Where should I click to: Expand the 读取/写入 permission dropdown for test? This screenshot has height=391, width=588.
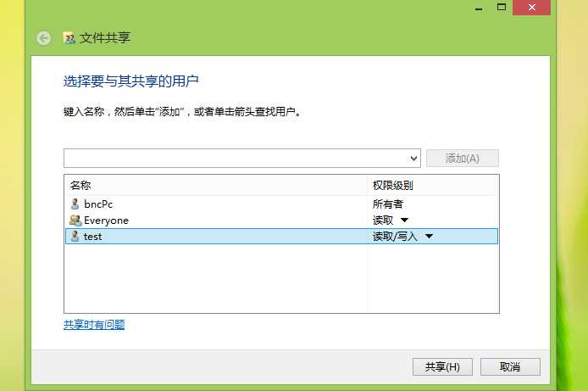pos(429,236)
